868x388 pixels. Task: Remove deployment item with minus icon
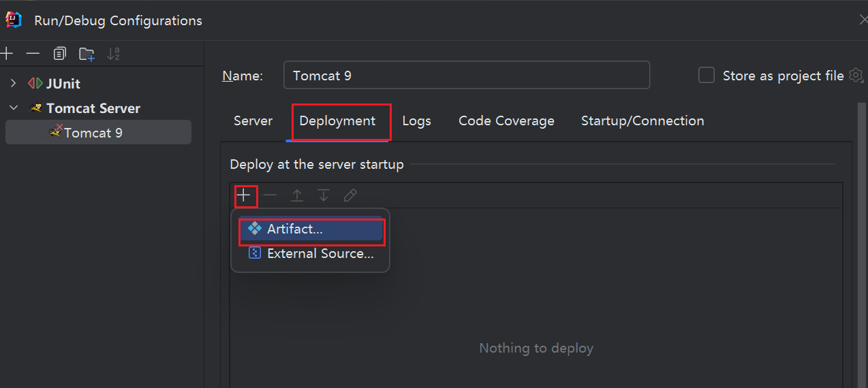pyautogui.click(x=270, y=196)
